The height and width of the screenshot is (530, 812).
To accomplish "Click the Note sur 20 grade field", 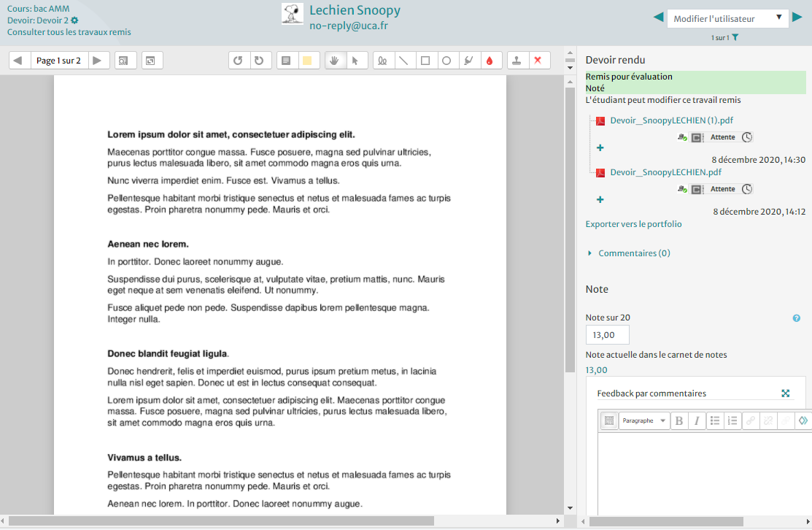I will coord(607,335).
